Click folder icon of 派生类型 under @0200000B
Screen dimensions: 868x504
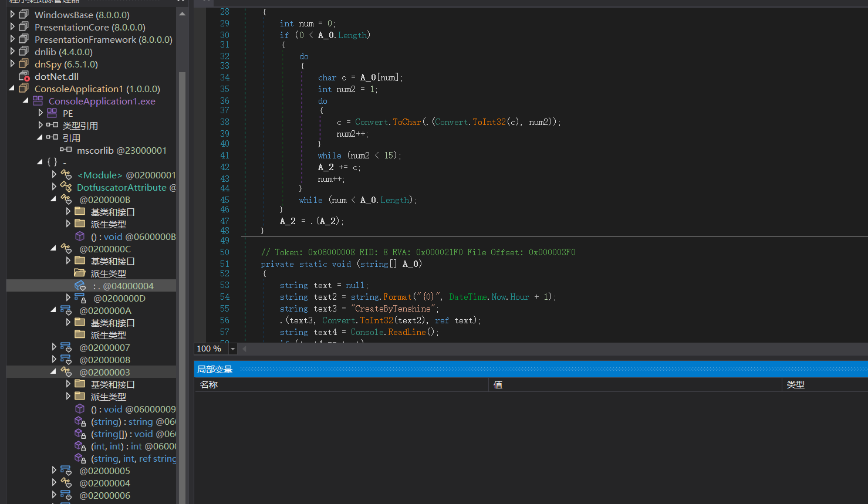pyautogui.click(x=80, y=224)
